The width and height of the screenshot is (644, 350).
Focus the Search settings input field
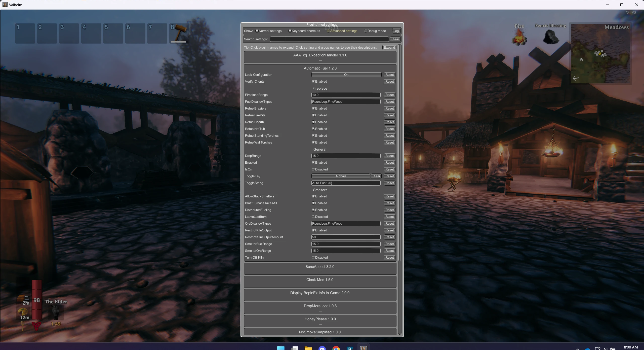click(x=329, y=39)
